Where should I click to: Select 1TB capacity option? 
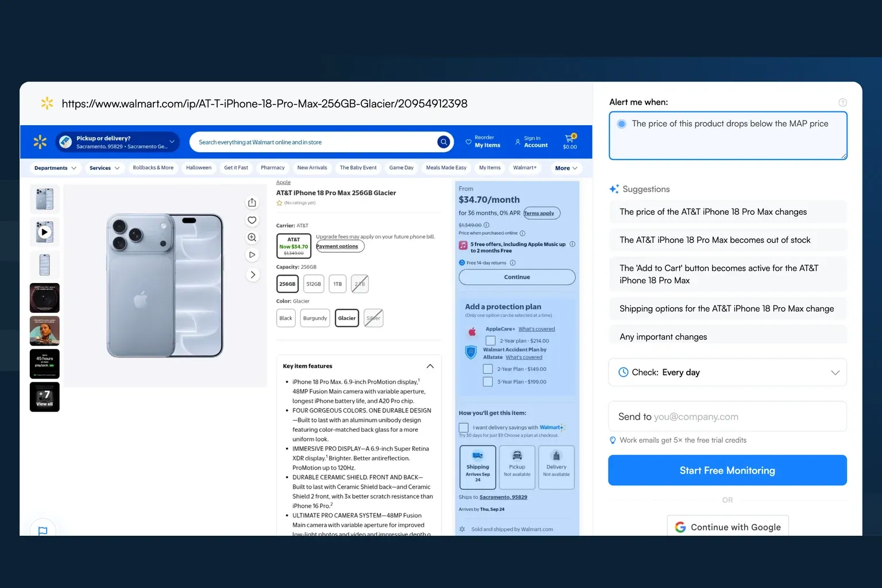[x=338, y=284]
